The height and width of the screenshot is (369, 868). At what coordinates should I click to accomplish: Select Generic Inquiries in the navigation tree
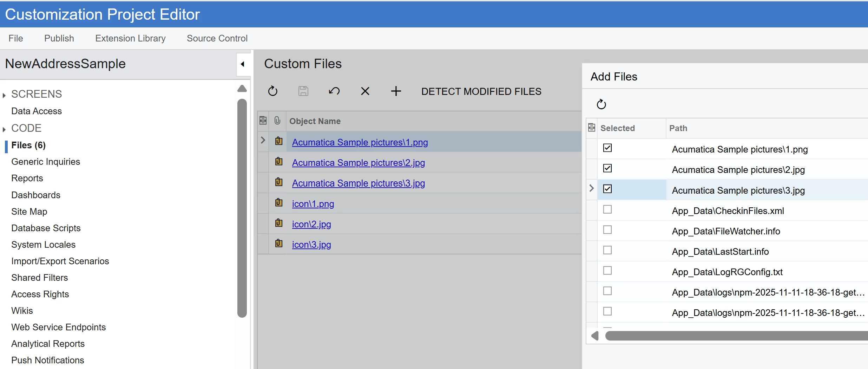46,162
